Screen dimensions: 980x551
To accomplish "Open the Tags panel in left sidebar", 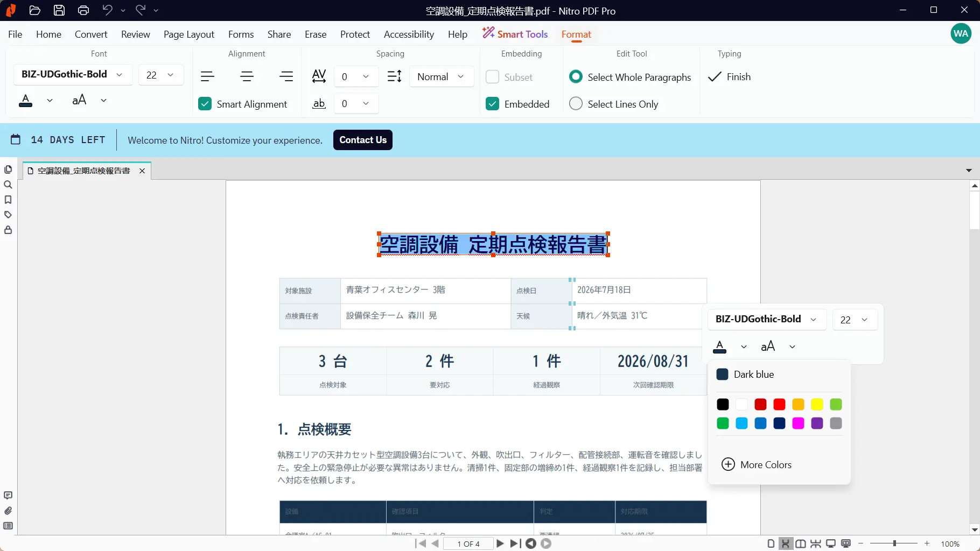I will coord(8,215).
